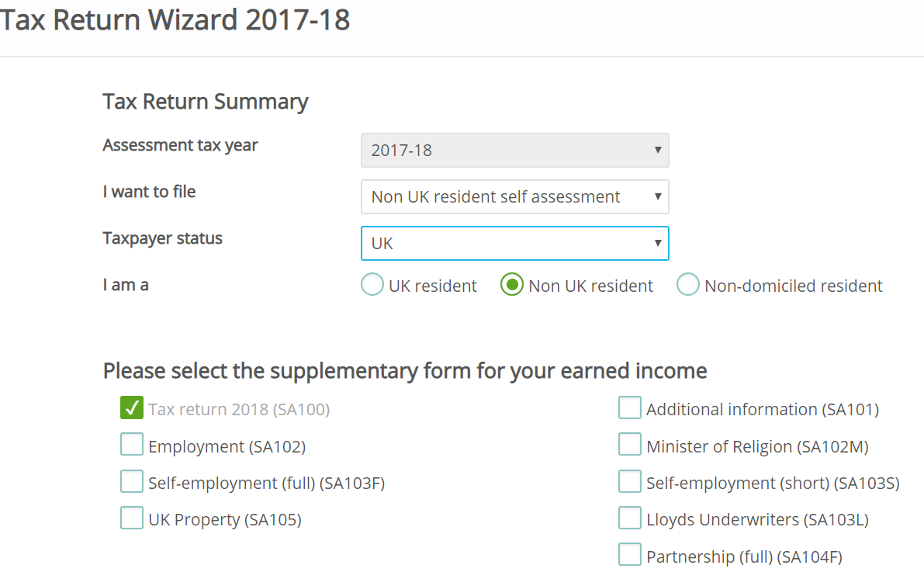Choose the Non UK resident radio option
The image size is (924, 579).
[x=512, y=286]
